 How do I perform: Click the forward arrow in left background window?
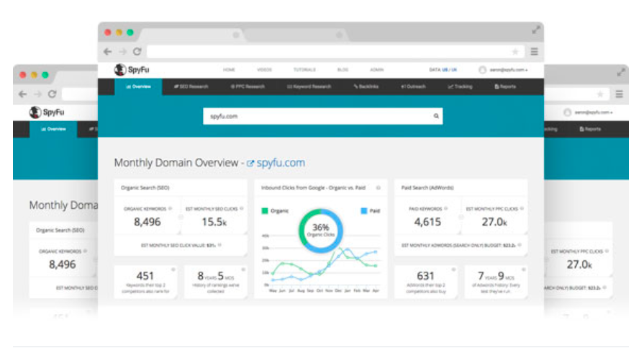click(x=37, y=94)
